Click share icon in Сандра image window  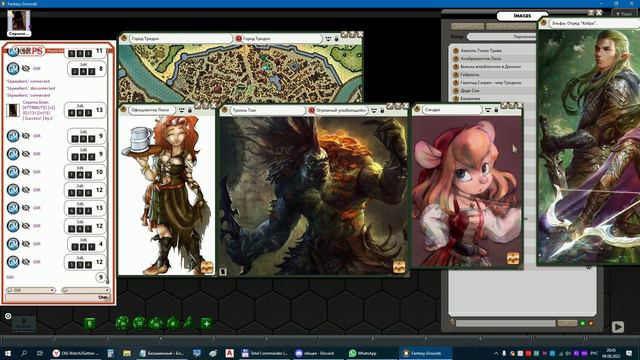pyautogui.click(x=513, y=258)
